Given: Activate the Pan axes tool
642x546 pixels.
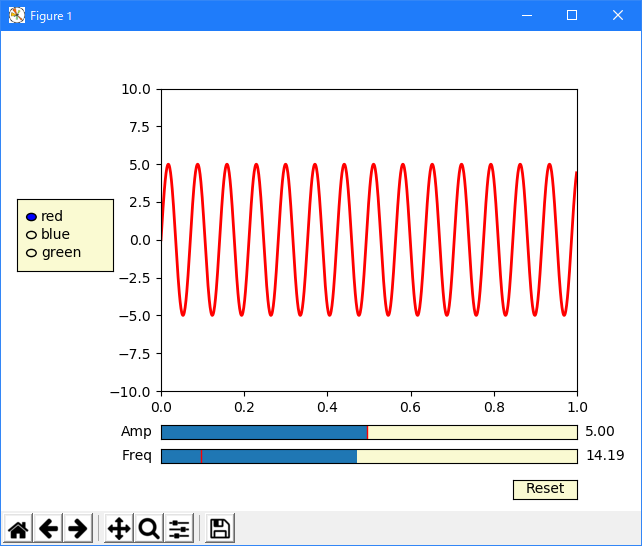Looking at the screenshot, I should [119, 528].
